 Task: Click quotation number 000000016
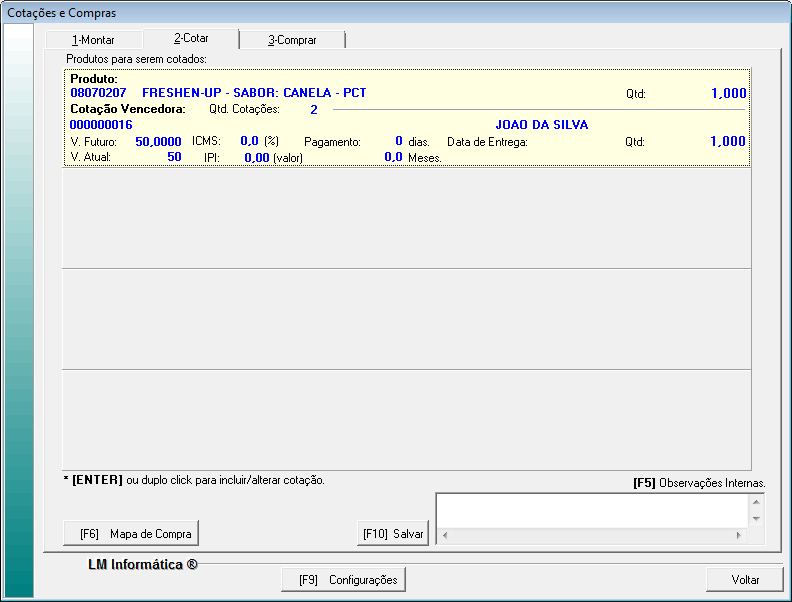pos(101,125)
